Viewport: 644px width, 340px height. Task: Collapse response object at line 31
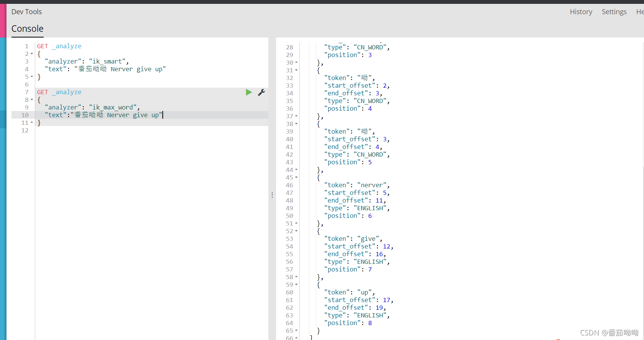[296, 70]
